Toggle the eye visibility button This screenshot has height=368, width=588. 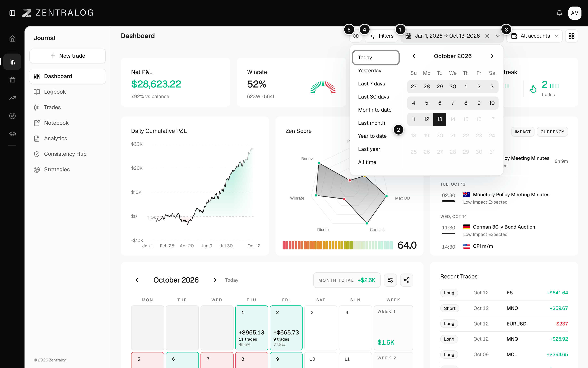pyautogui.click(x=356, y=36)
